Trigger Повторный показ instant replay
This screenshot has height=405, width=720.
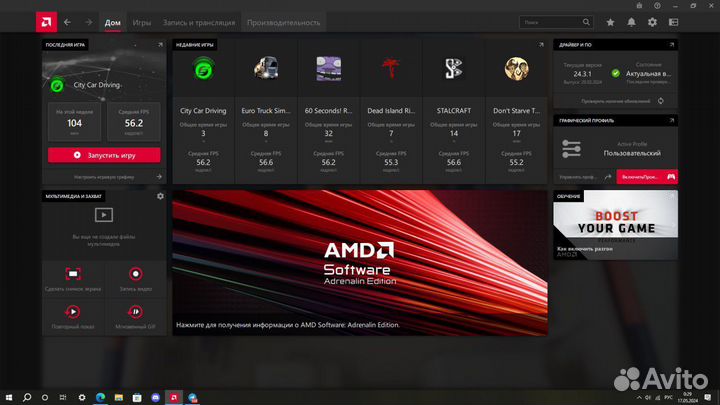[x=73, y=316]
